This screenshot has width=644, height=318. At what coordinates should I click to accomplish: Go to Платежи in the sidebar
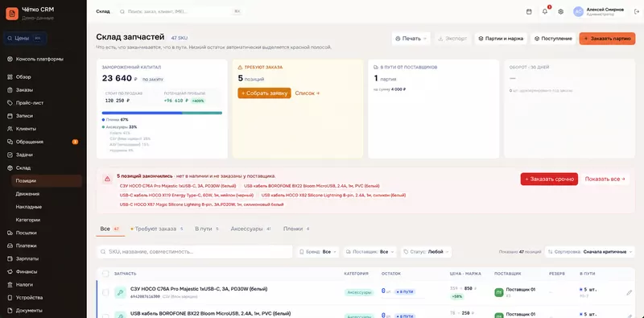tap(27, 246)
